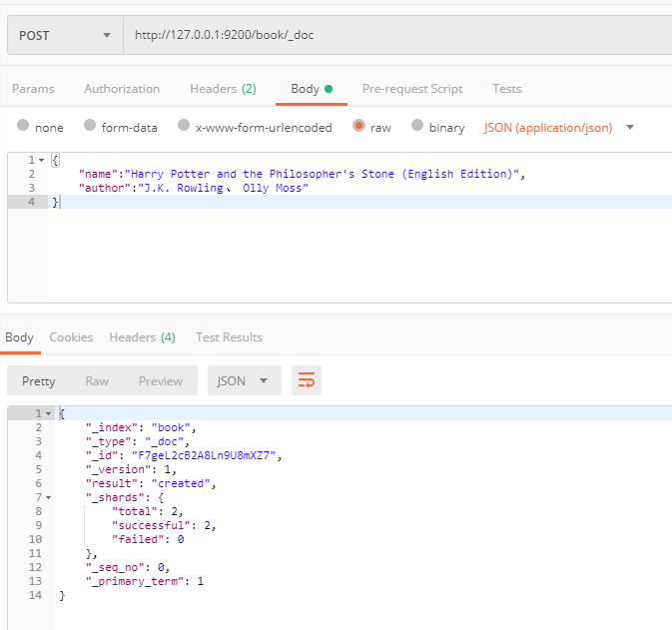This screenshot has height=630, width=672.
Task: Collapse request body line 1 fold arrow
Action: pos(42,161)
